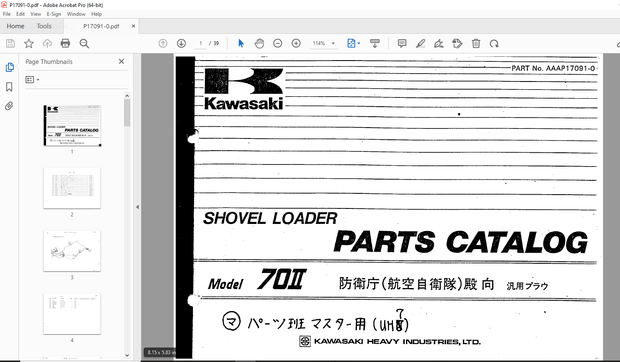This screenshot has height=362, width=620.
Task: Select page 4 thumbnail
Action: tap(72, 314)
